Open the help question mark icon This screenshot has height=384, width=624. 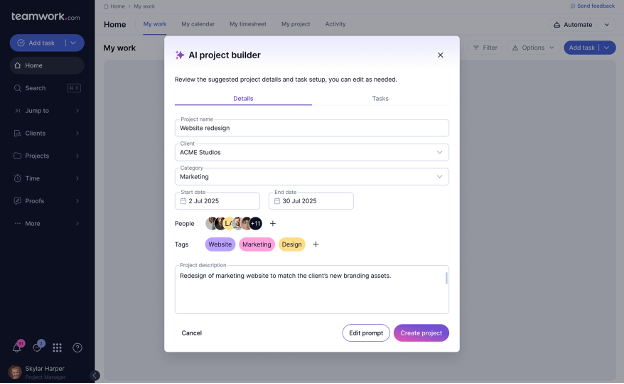[77, 348]
